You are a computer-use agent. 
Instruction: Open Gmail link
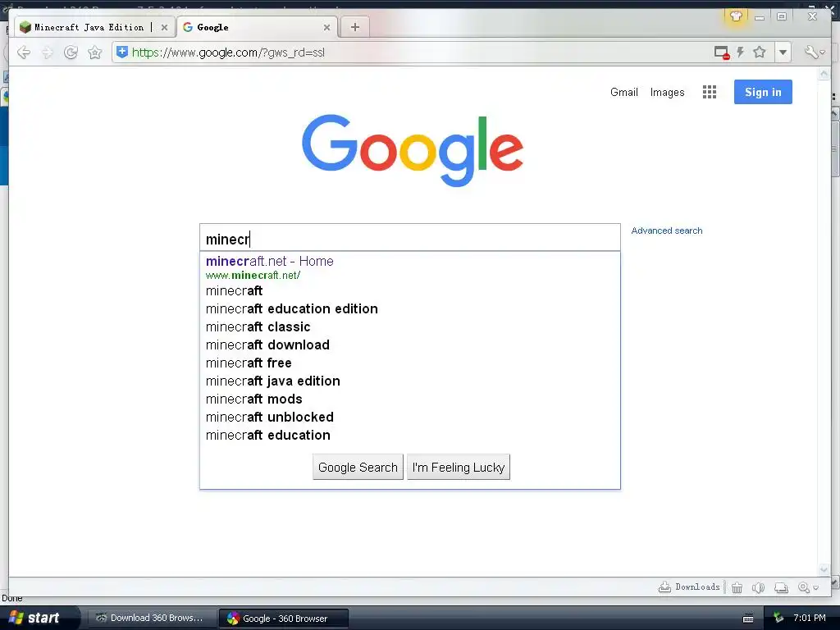[x=624, y=92]
